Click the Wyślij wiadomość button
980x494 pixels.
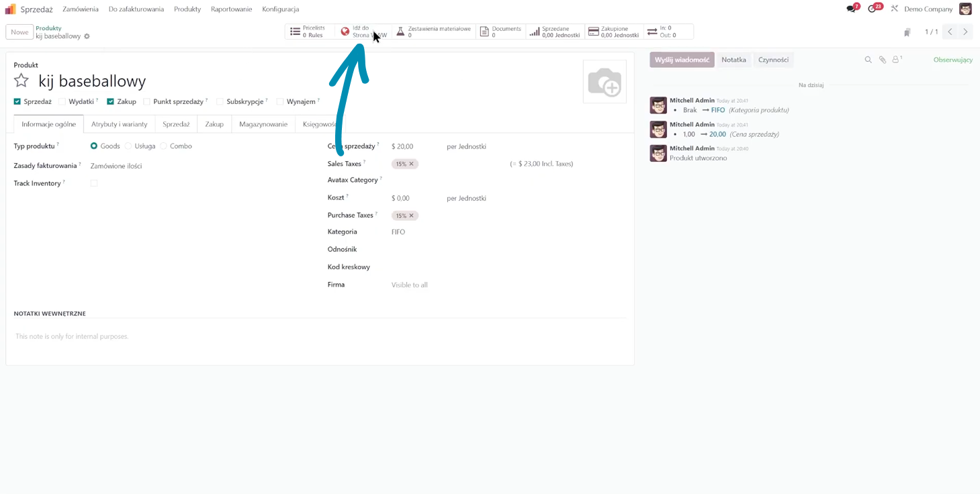coord(681,60)
